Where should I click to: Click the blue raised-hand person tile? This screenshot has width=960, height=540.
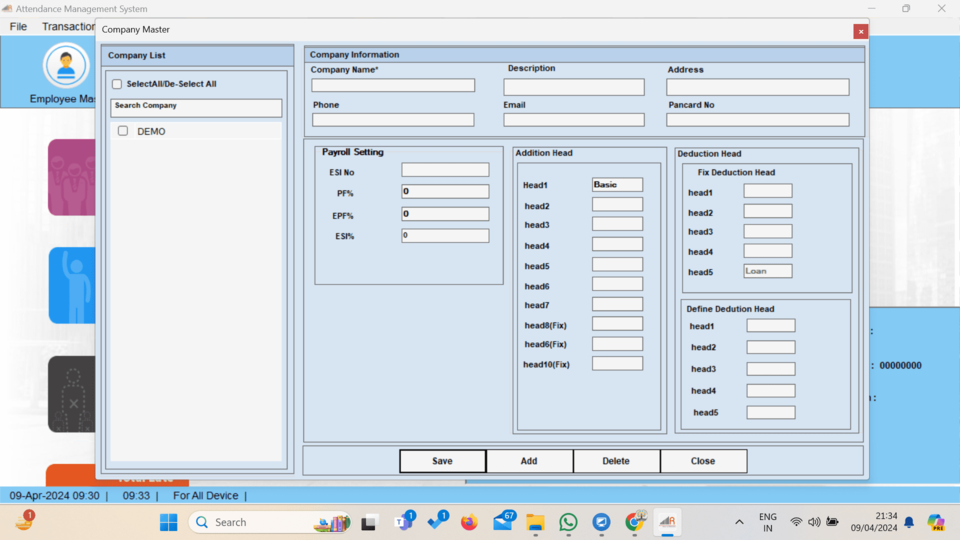tap(72, 285)
